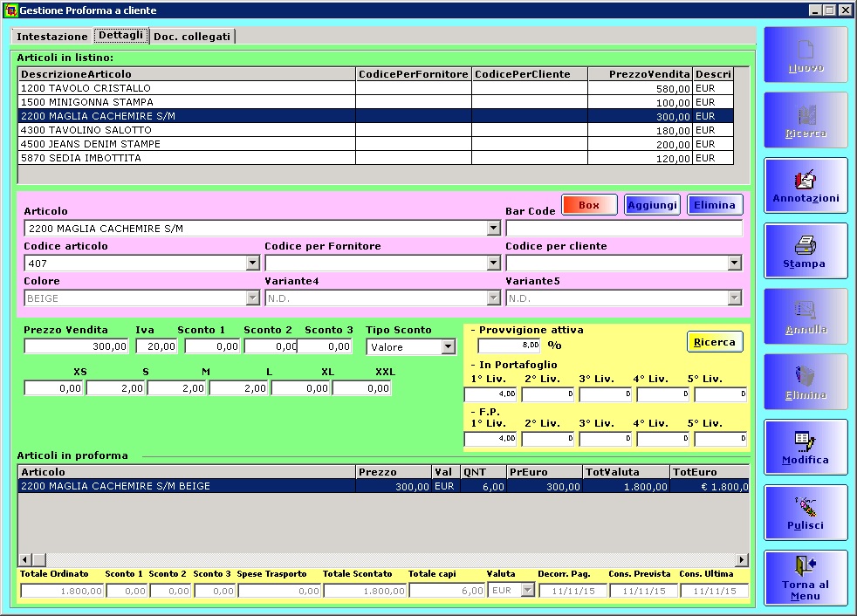Open Annotazioni notes button

pyautogui.click(x=806, y=186)
